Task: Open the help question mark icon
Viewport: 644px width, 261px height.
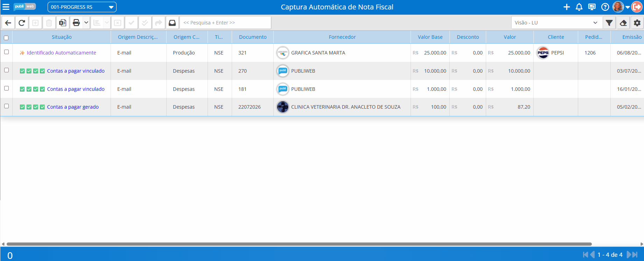Action: point(605,7)
